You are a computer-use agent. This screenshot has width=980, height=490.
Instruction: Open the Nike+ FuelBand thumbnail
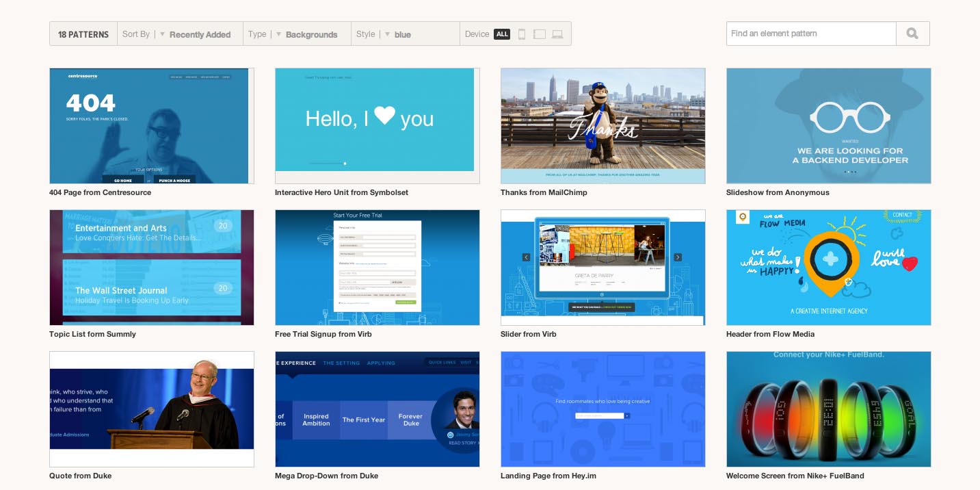(829, 409)
